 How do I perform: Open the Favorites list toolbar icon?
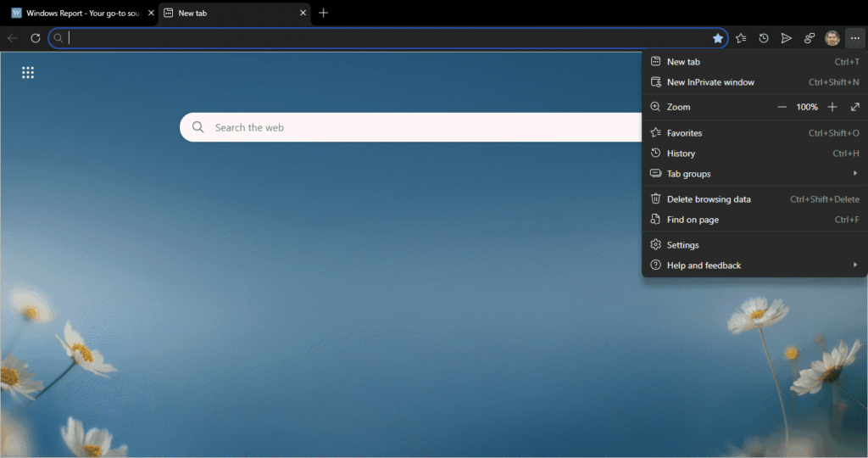pos(741,38)
